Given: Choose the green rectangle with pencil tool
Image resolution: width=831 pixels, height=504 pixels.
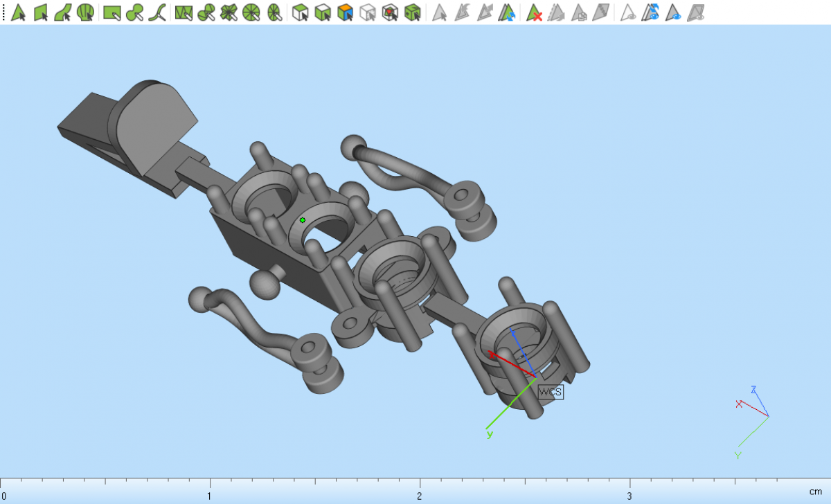Looking at the screenshot, I should (x=111, y=12).
